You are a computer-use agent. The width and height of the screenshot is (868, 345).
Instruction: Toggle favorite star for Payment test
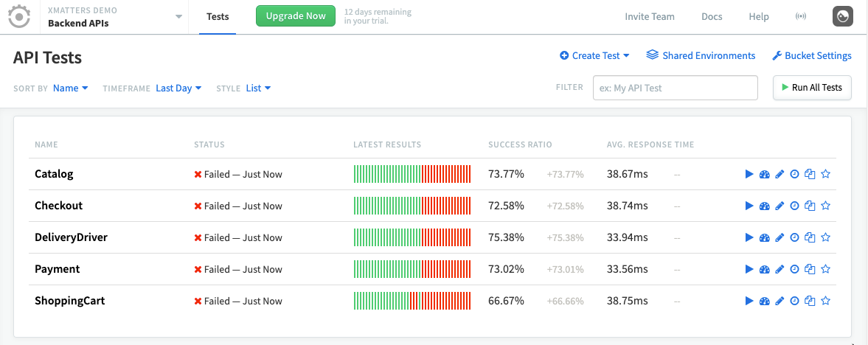tap(826, 270)
